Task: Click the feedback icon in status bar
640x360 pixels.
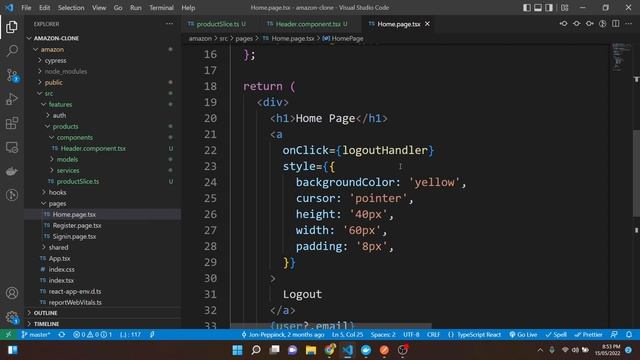Action: (x=614, y=334)
